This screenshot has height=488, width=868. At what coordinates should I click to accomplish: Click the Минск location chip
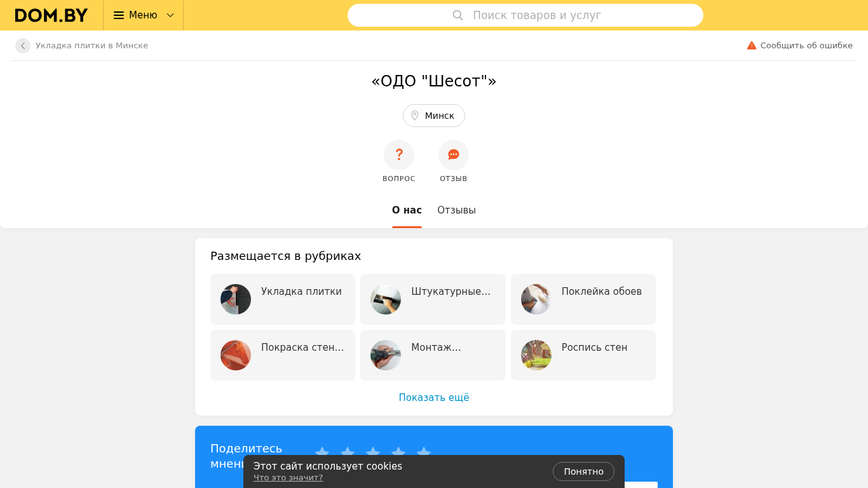pyautogui.click(x=434, y=116)
